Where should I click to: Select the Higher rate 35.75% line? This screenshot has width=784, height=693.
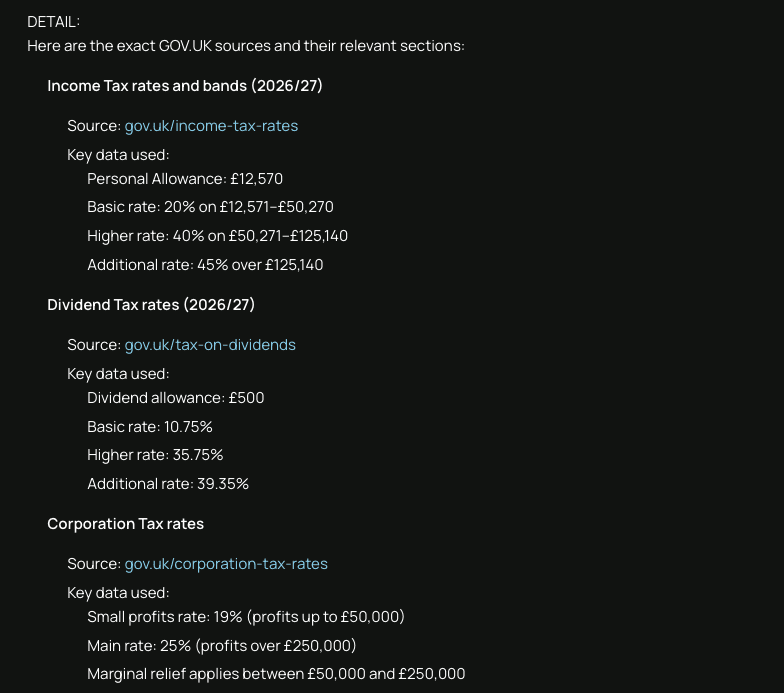click(x=155, y=454)
